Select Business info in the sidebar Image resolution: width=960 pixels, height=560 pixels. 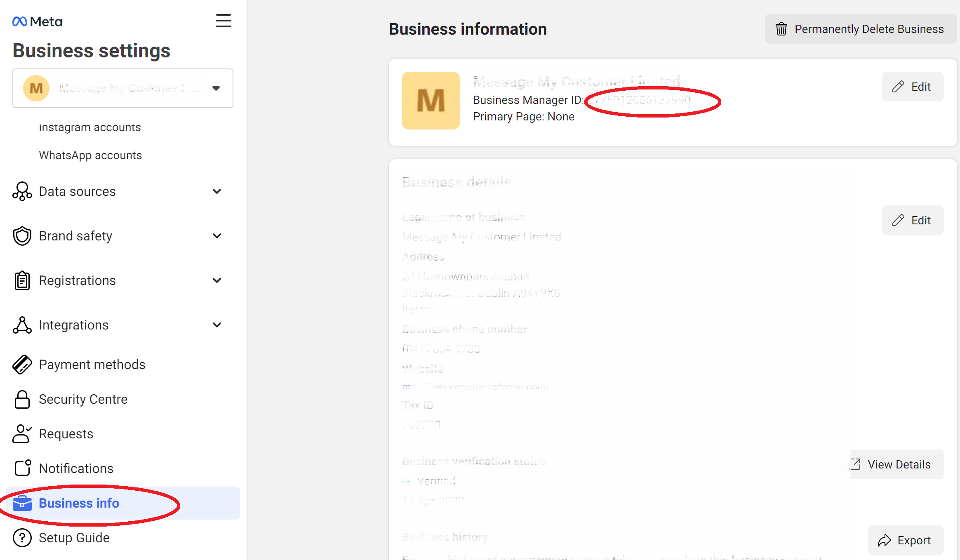click(123, 503)
